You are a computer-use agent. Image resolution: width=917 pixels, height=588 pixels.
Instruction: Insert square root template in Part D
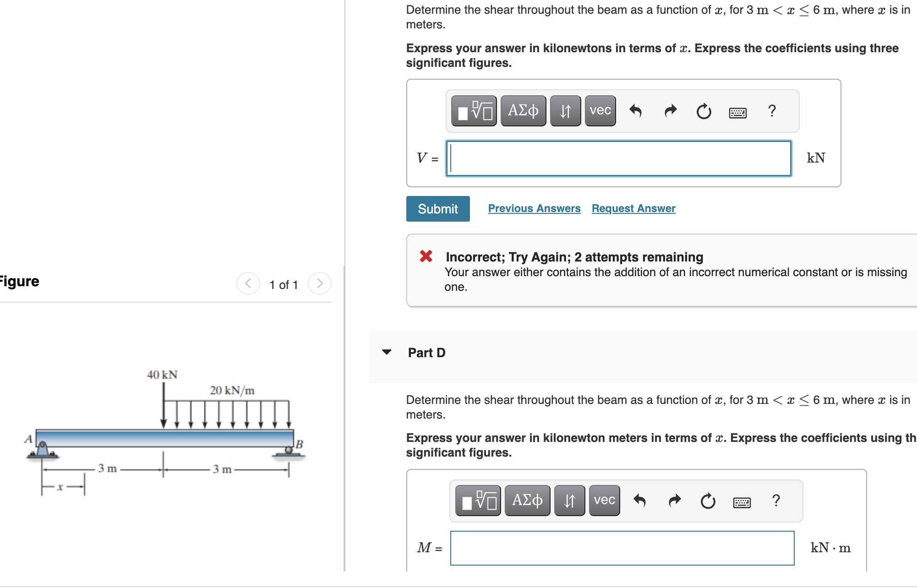[x=478, y=501]
